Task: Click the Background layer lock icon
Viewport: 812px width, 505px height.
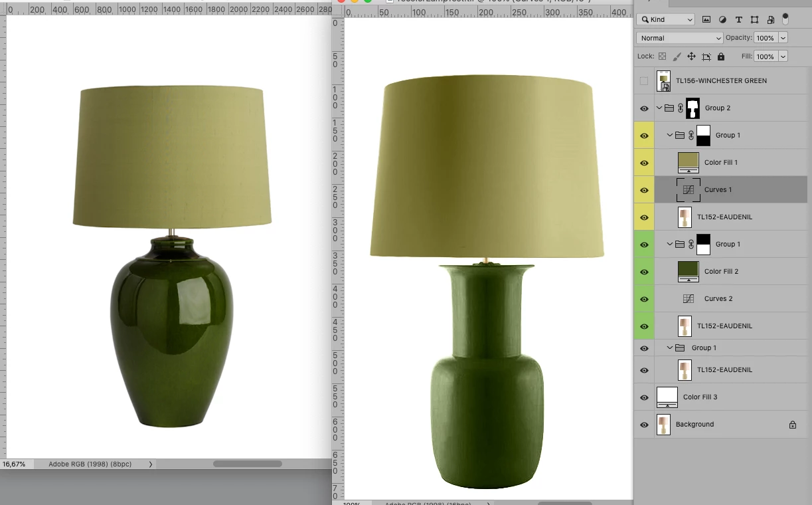Action: (x=792, y=425)
